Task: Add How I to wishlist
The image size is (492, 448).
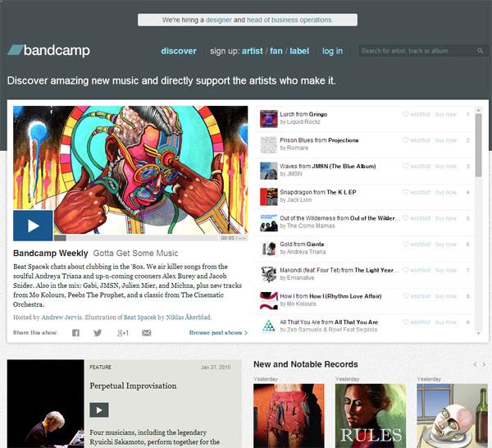Action: pos(417,296)
